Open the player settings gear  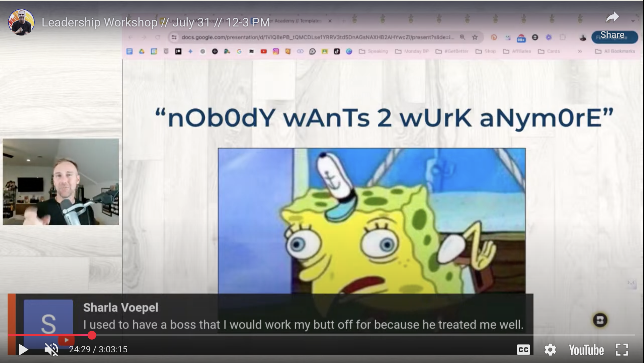[x=550, y=350]
